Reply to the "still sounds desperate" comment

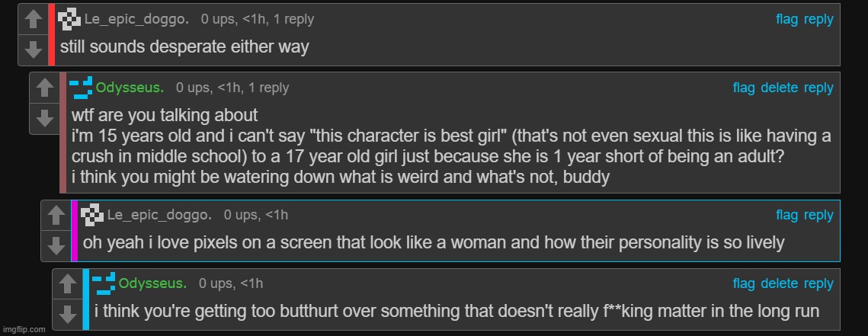(818, 19)
